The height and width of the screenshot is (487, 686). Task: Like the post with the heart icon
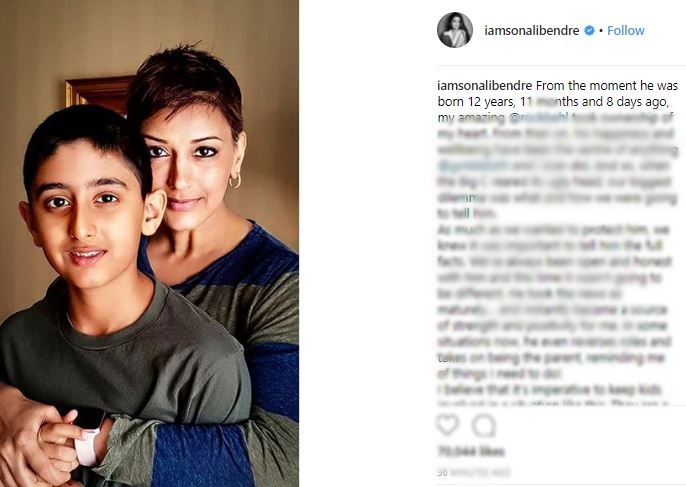click(x=447, y=424)
